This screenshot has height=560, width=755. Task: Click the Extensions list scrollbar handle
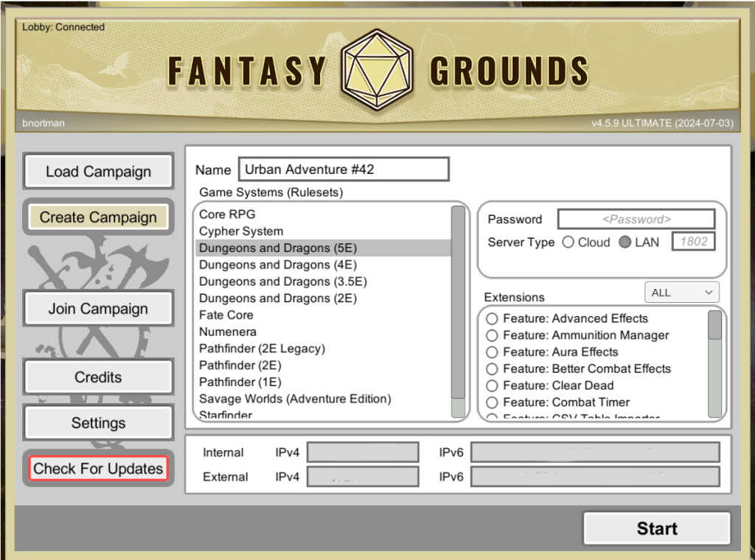[x=714, y=325]
